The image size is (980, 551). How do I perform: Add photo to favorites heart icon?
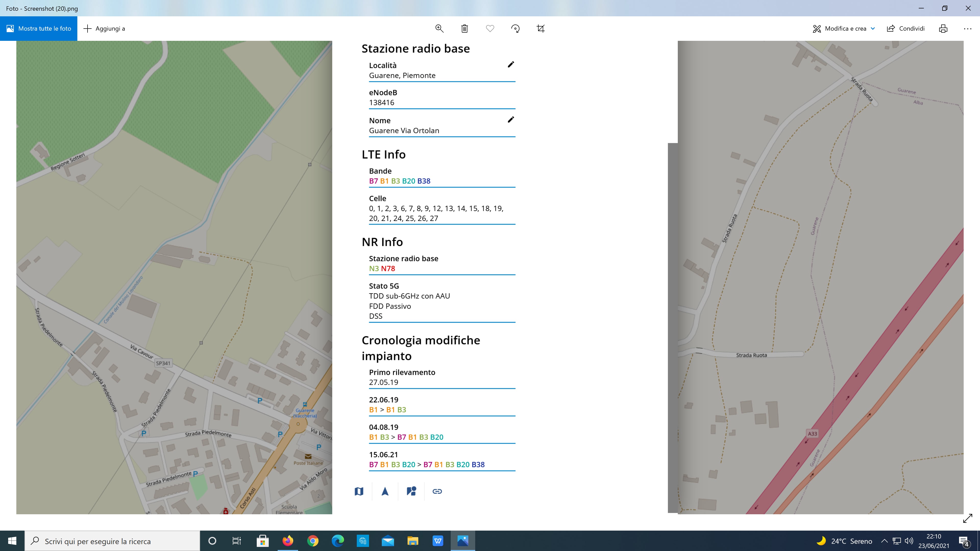(x=490, y=29)
